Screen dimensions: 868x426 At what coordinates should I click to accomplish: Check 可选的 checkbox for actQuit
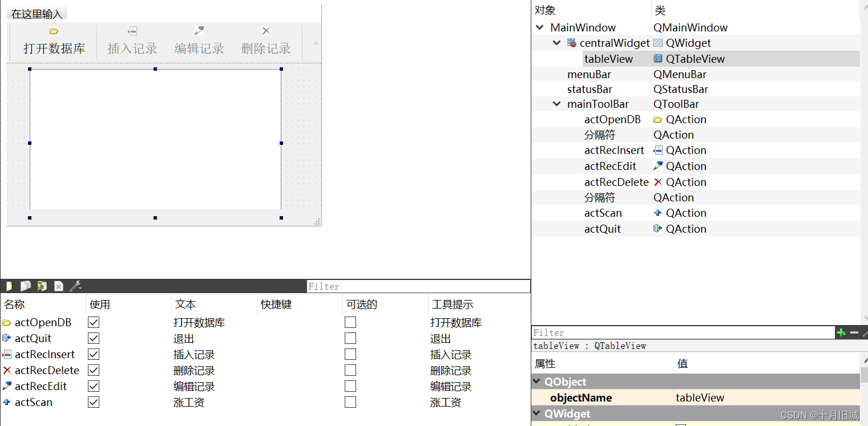coord(350,338)
